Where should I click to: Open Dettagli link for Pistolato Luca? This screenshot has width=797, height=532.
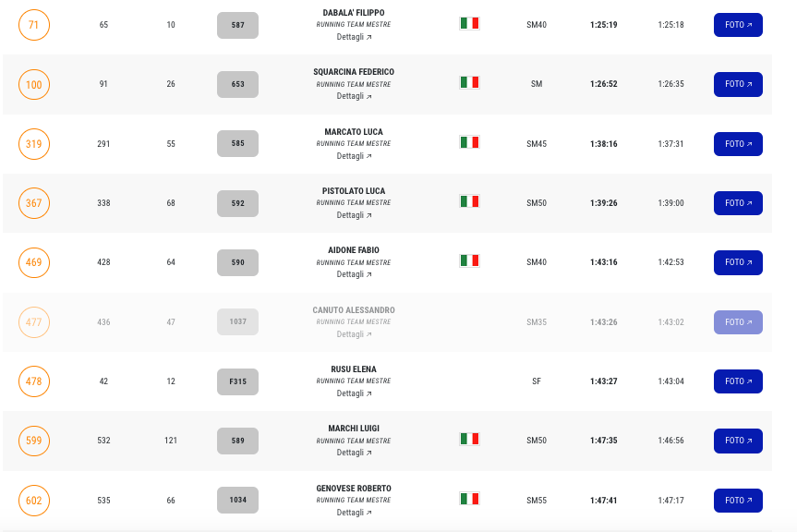[354, 215]
